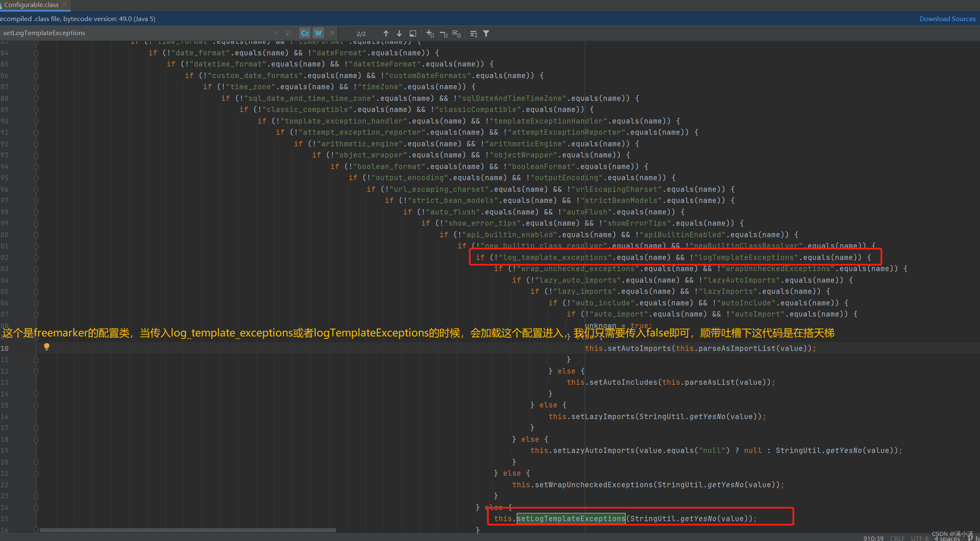Click the highlighted setLogTemplateExceptions match
The width and height of the screenshot is (980, 541).
coord(571,519)
